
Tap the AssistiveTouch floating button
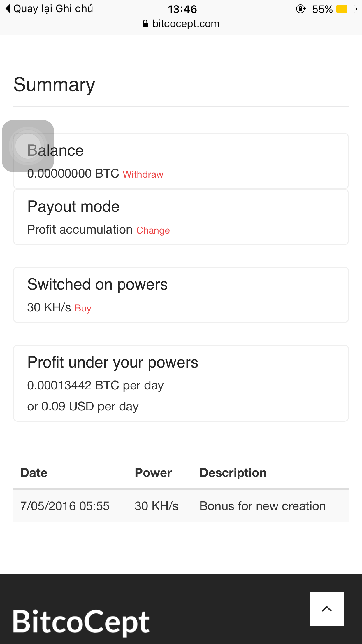pyautogui.click(x=28, y=146)
